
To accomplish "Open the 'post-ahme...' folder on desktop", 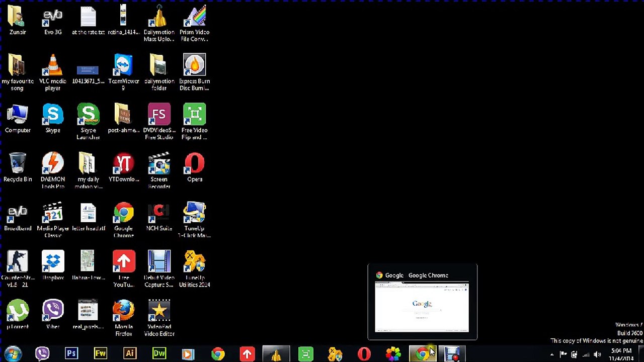I will [123, 119].
